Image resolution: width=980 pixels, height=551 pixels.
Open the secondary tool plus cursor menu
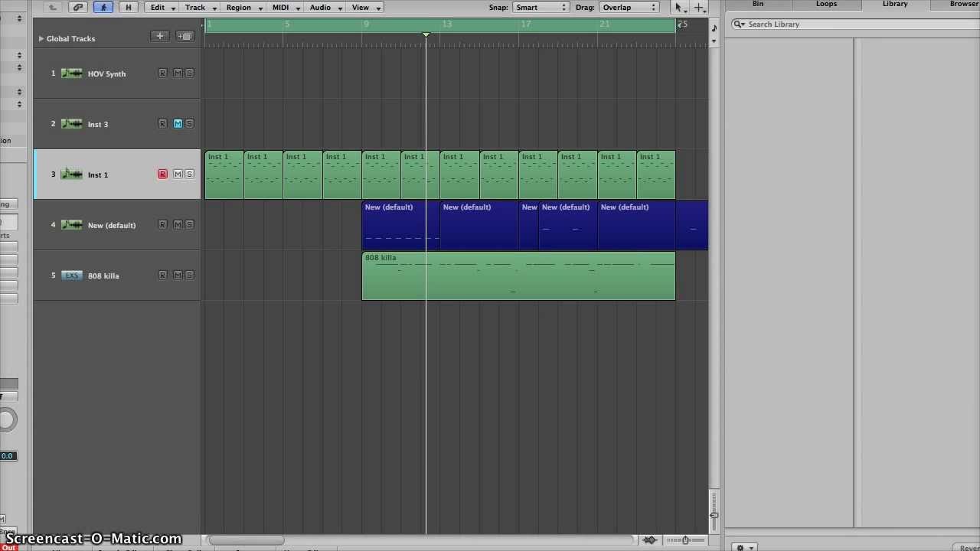pyautogui.click(x=699, y=8)
